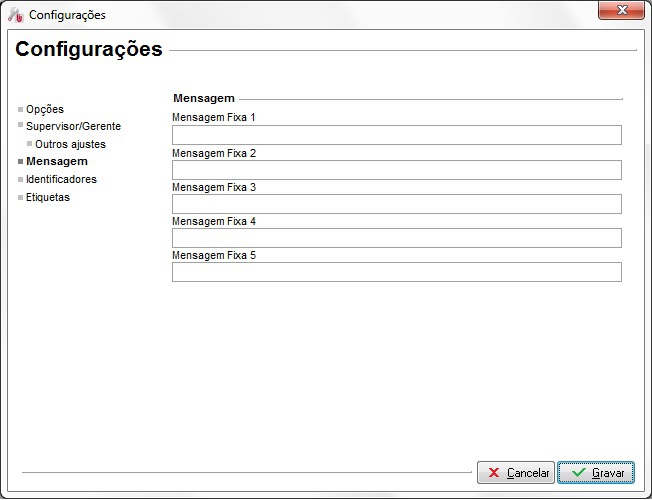Viewport: 652px width, 500px height.
Task: Click the green checkmark icon on Gravar
Action: coord(578,472)
